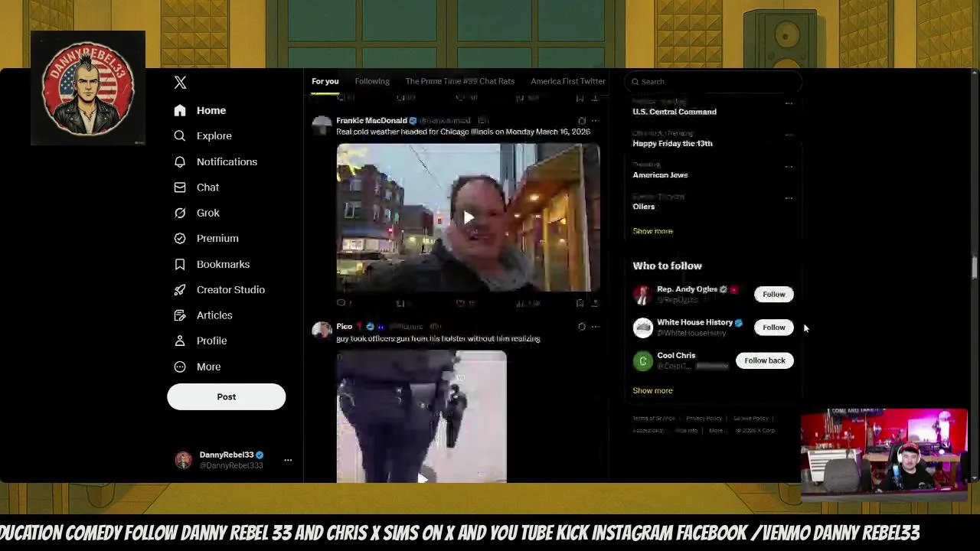This screenshot has width=980, height=551.
Task: Click White House History avatar
Action: pyautogui.click(x=642, y=328)
